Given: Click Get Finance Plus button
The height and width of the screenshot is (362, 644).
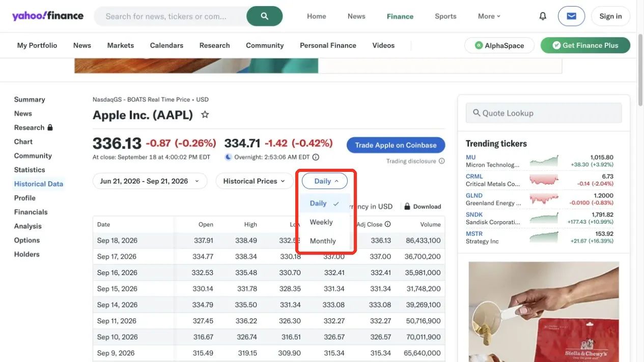Looking at the screenshot, I should tap(585, 45).
